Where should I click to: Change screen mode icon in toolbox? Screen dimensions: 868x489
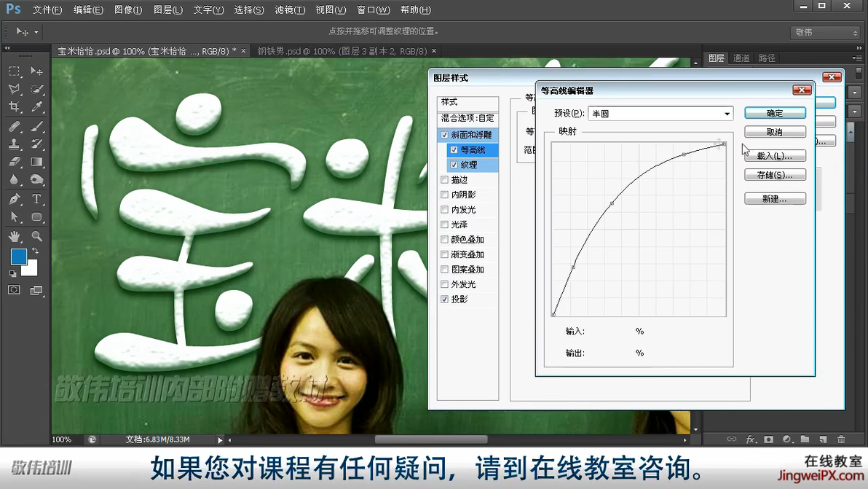[36, 290]
